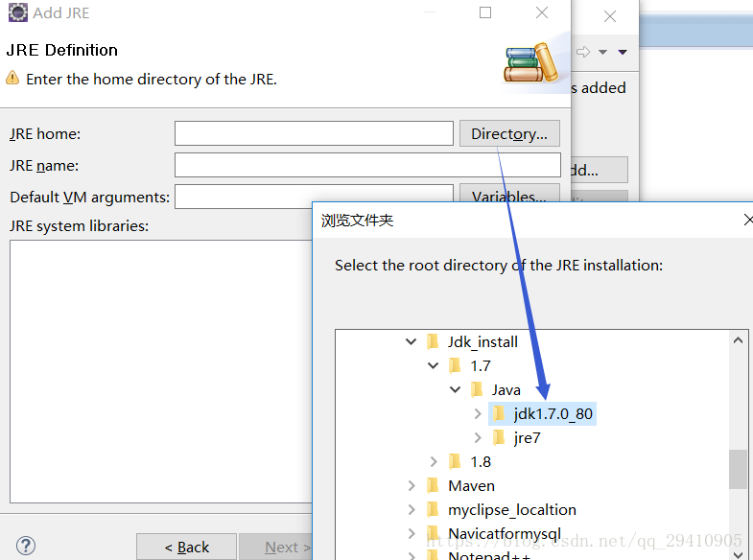The height and width of the screenshot is (560, 753).
Task: Collapse the Java folder chevron
Action: tap(456, 389)
